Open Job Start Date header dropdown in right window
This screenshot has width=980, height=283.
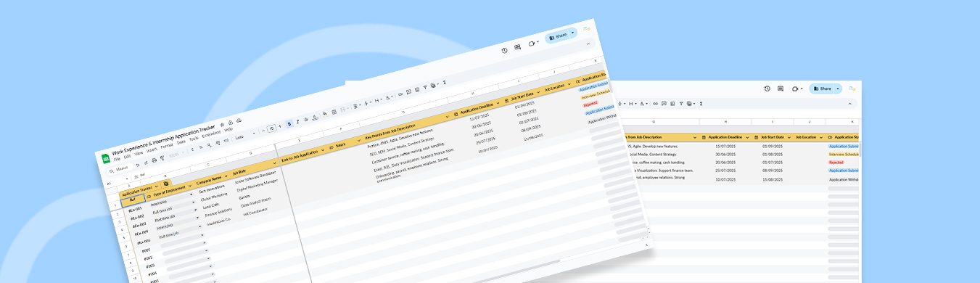click(x=788, y=137)
